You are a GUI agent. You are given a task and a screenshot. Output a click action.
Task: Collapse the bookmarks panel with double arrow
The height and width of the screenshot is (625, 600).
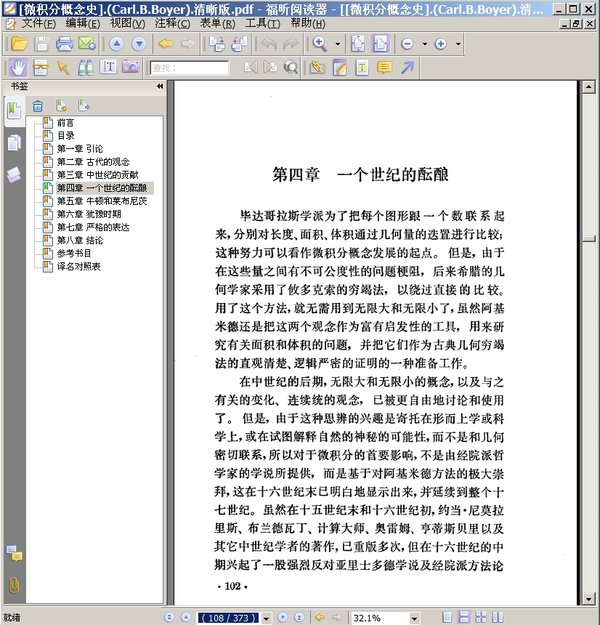coord(160,88)
